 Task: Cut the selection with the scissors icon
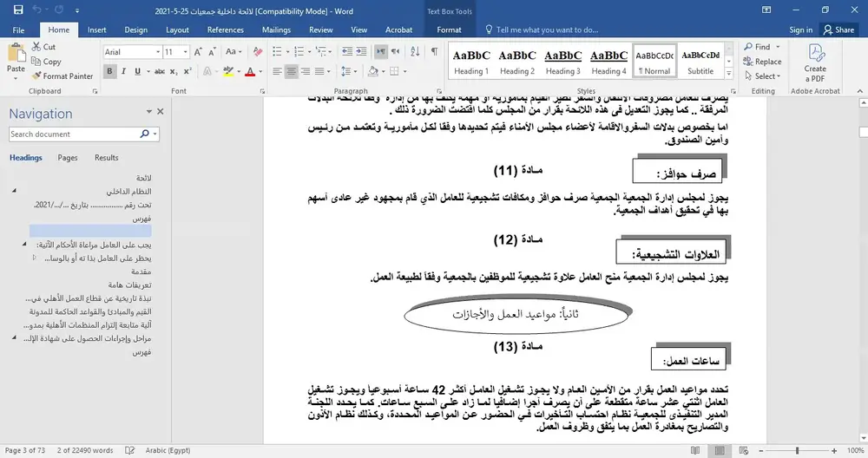click(43, 47)
